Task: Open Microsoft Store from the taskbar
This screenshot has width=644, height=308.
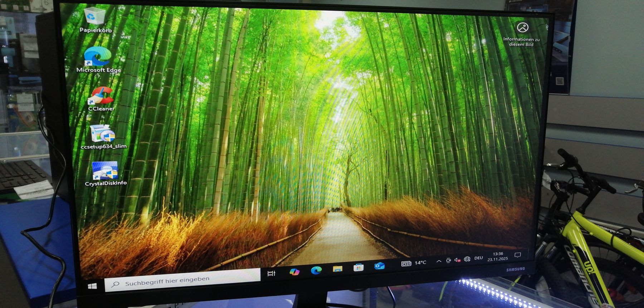Action: [x=358, y=268]
